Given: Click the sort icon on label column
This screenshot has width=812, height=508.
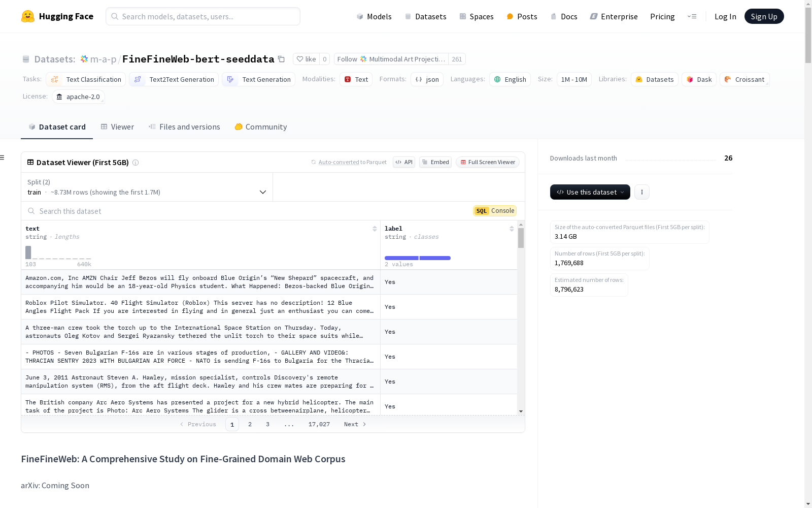Looking at the screenshot, I should click(512, 229).
